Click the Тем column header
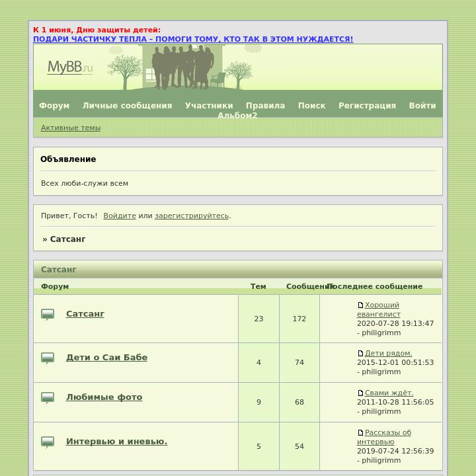The image size is (476, 476). (258, 286)
